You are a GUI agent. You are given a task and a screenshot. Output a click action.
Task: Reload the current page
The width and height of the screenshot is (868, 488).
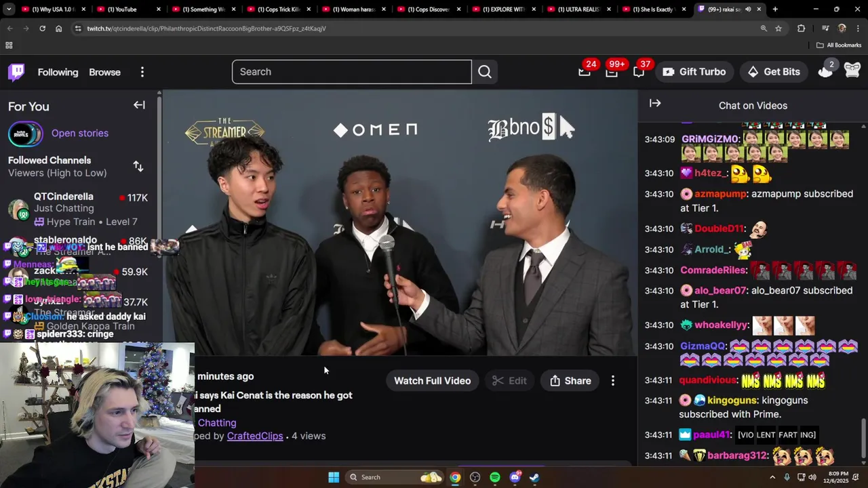point(42,28)
